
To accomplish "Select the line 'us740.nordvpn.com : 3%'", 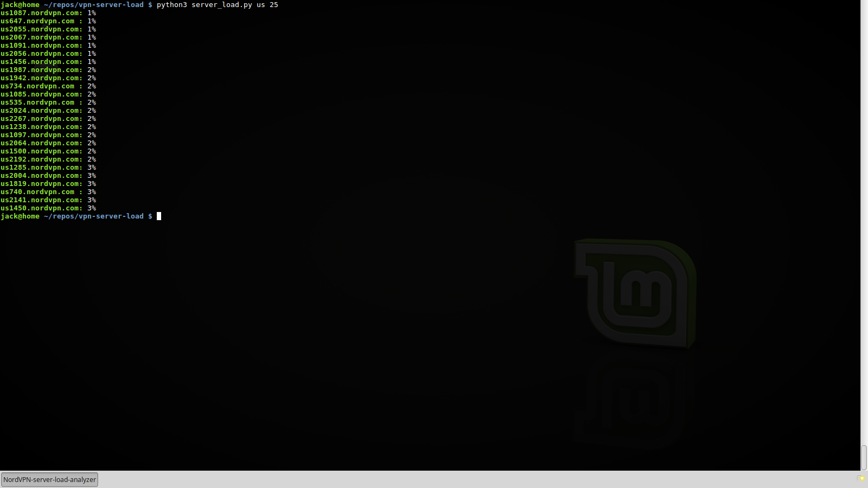I will [x=48, y=192].
